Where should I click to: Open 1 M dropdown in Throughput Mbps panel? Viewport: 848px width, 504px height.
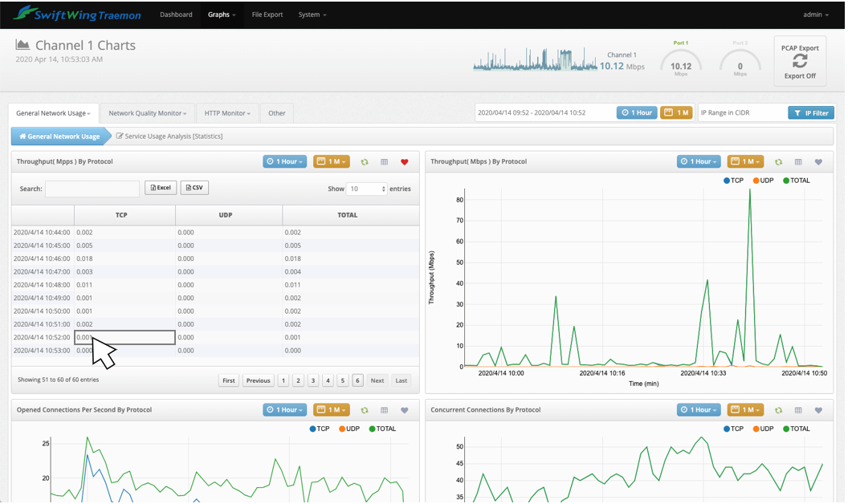pos(745,161)
